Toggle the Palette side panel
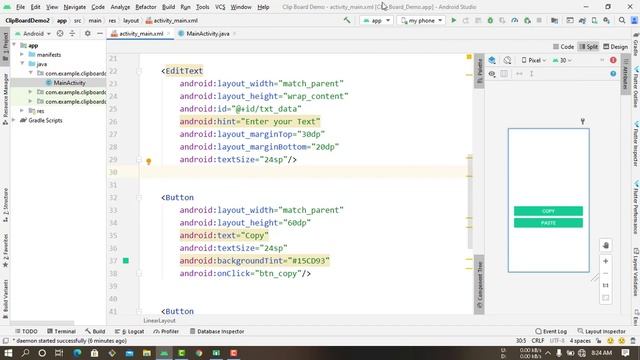640x360 pixels. (480, 71)
